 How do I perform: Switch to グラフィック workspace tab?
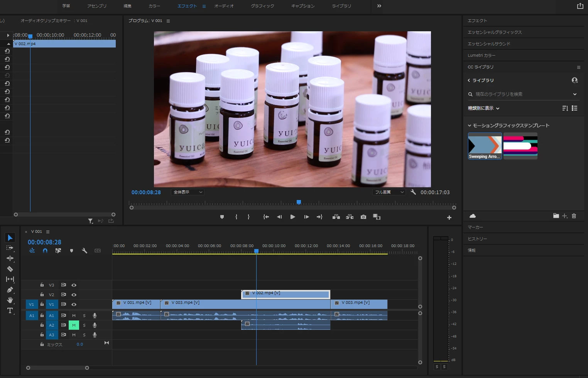262,6
